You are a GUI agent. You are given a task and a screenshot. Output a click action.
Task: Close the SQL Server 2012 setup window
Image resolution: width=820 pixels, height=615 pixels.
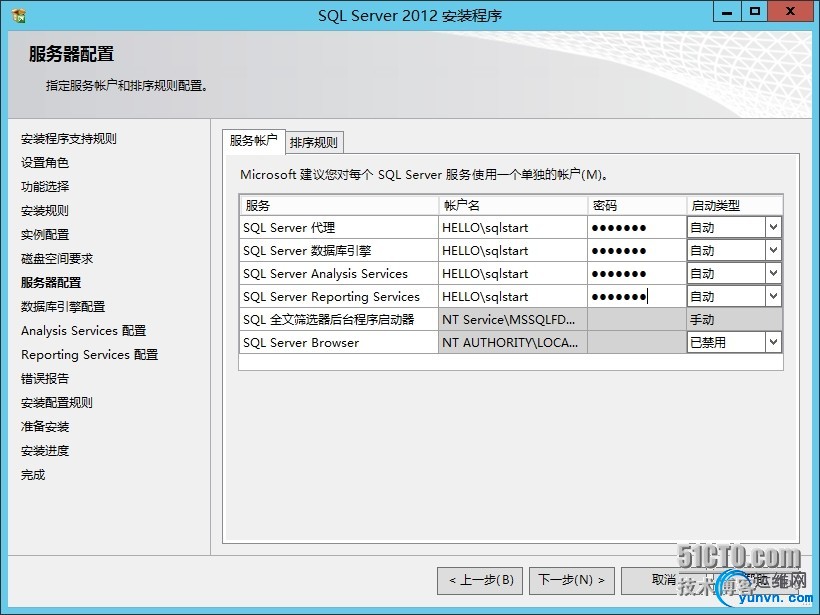click(x=790, y=12)
